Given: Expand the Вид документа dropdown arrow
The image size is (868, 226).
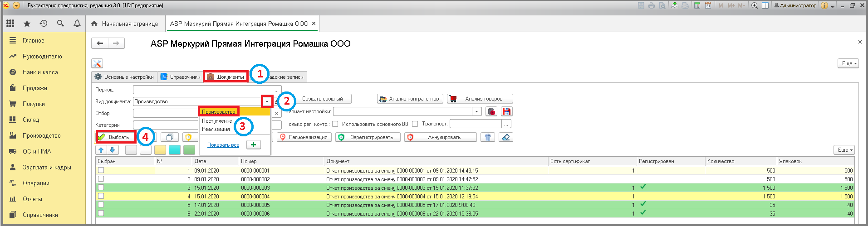Looking at the screenshot, I should [x=267, y=101].
